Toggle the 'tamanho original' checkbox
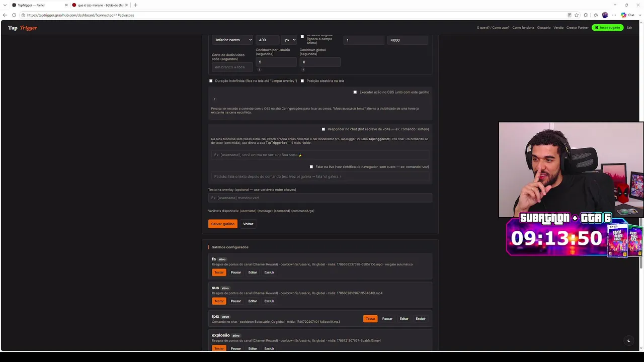The image size is (644, 362). (302, 37)
